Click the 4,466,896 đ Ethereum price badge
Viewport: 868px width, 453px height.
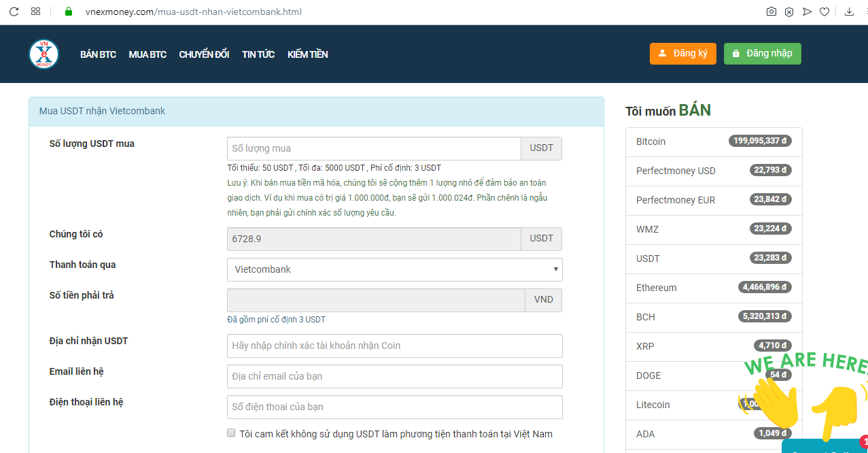[765, 287]
